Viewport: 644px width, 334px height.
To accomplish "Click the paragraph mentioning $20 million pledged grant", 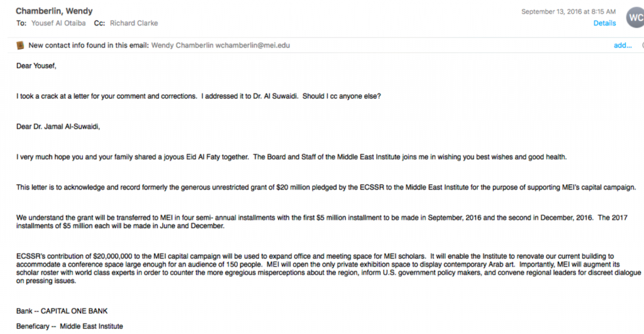I will click(326, 187).
